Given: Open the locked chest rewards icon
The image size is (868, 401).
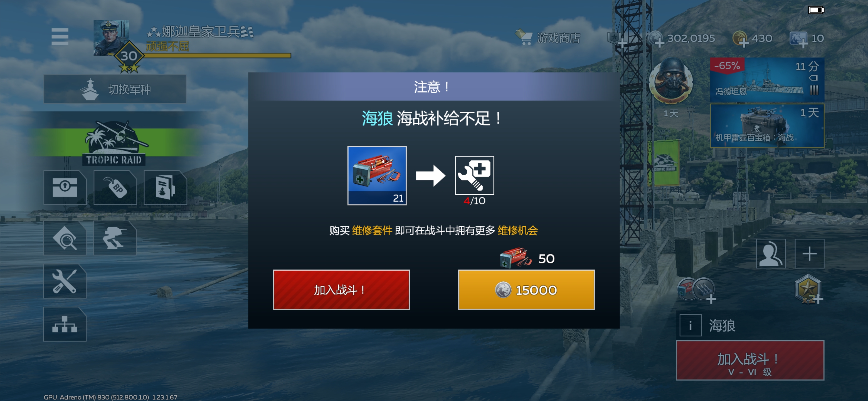Looking at the screenshot, I should [x=65, y=187].
